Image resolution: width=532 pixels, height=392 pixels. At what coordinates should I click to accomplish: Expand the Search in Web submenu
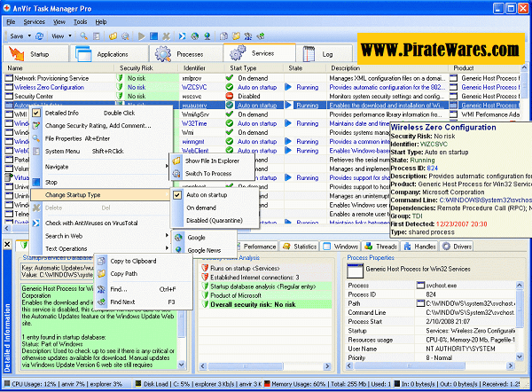100,236
